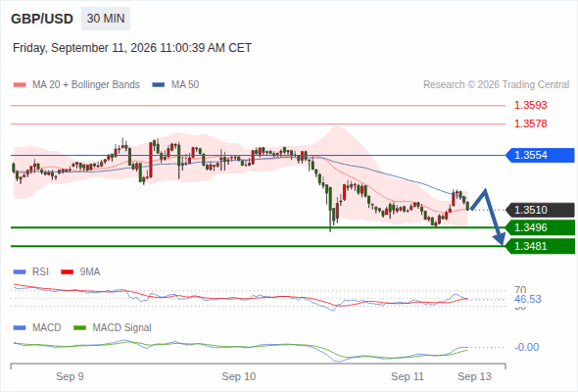578x392 pixels.
Task: Click the MACD legend label
Action: point(47,328)
